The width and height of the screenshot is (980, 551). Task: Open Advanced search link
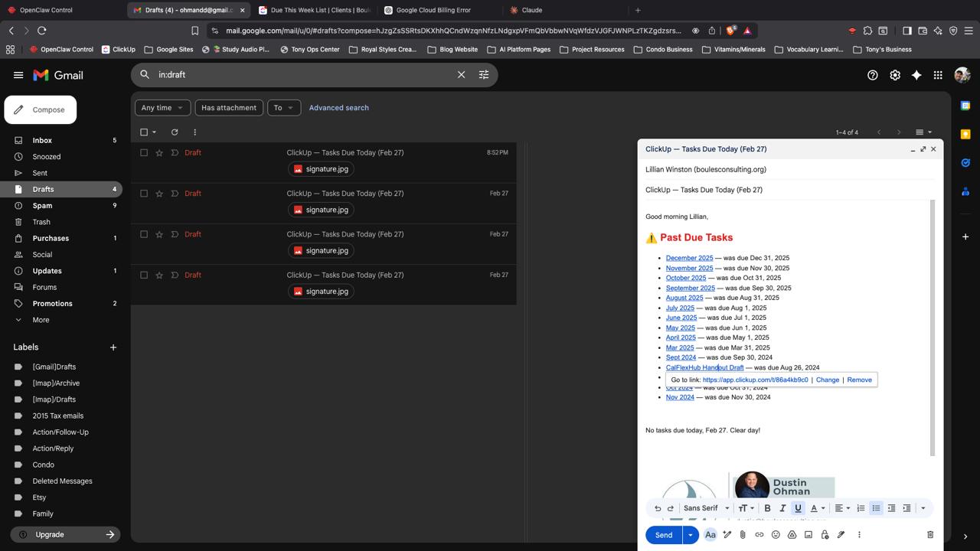338,108
